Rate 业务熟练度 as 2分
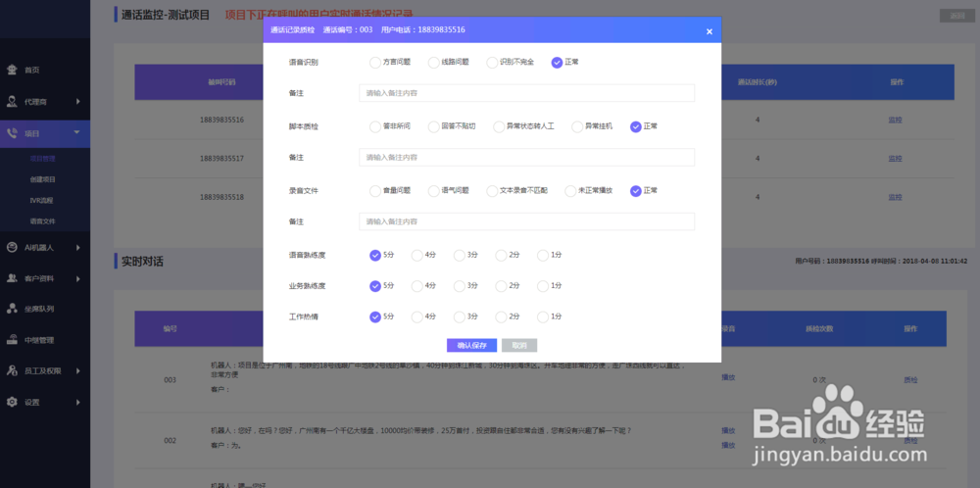Image resolution: width=980 pixels, height=488 pixels. (501, 285)
